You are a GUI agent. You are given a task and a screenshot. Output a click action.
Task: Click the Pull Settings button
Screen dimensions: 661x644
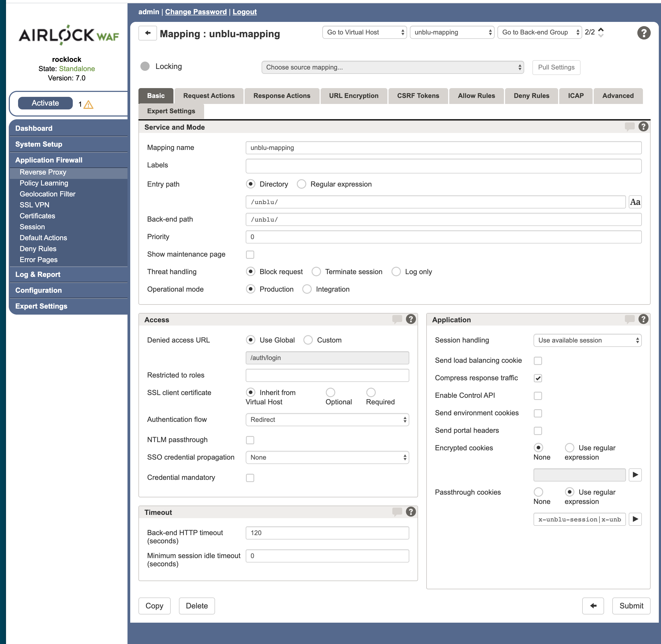tap(556, 67)
